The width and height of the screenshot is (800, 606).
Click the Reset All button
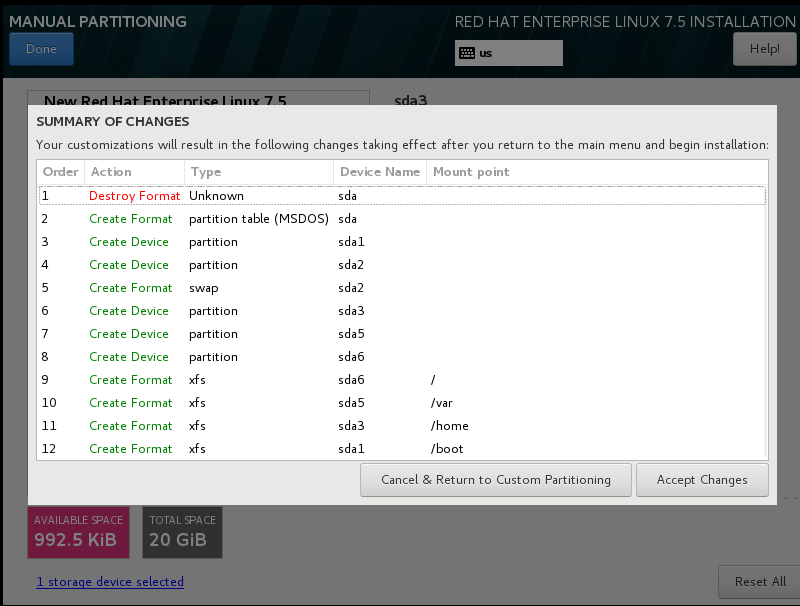760,582
